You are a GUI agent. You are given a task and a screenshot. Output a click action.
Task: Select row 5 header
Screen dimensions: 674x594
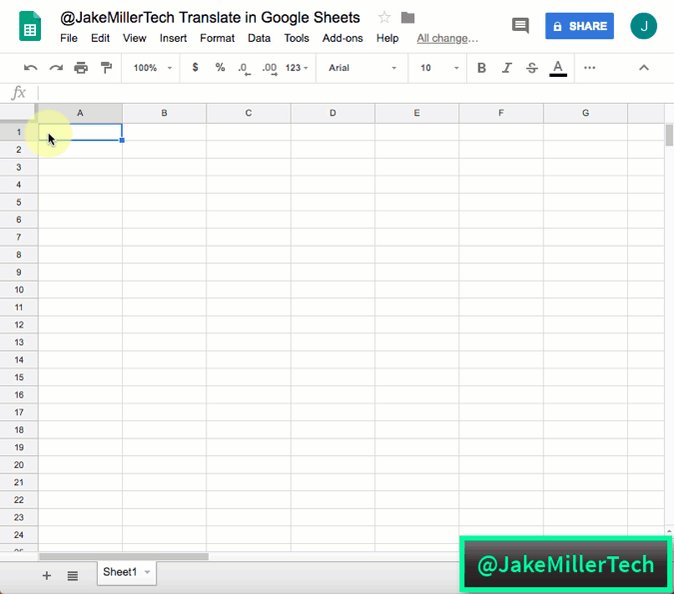[x=18, y=202]
